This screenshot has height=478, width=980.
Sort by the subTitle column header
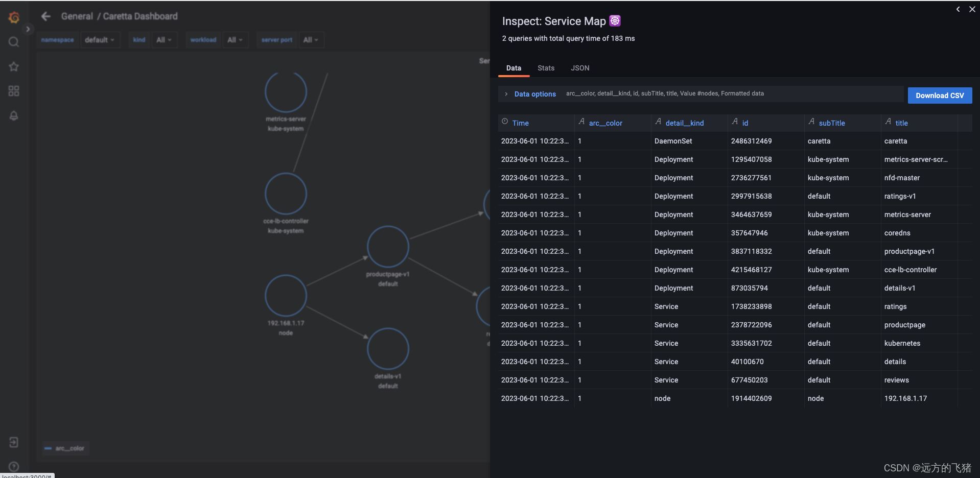point(832,123)
